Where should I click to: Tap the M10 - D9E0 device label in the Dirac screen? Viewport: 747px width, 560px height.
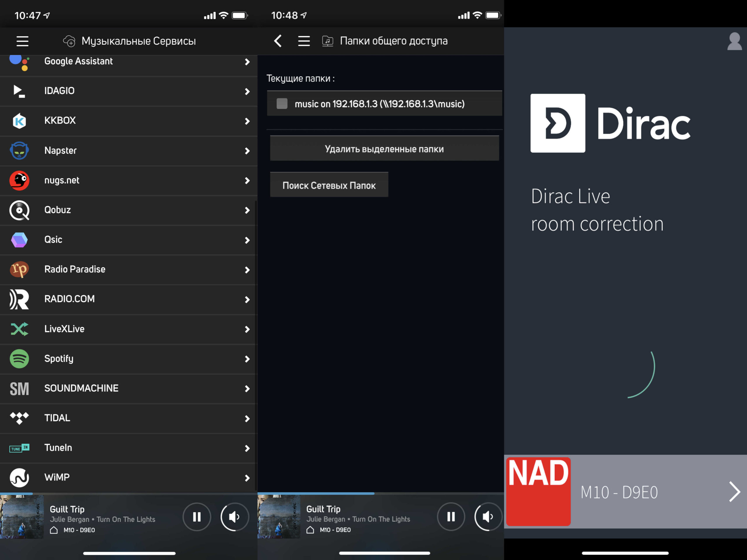619,492
